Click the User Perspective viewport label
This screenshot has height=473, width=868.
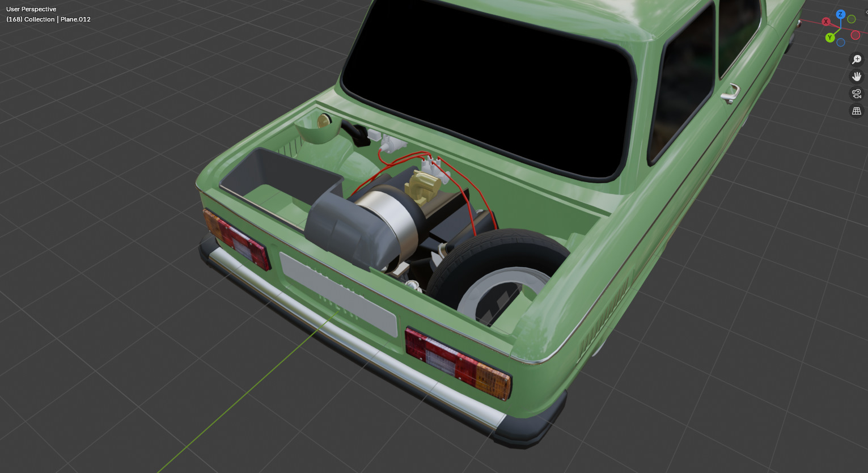click(31, 9)
